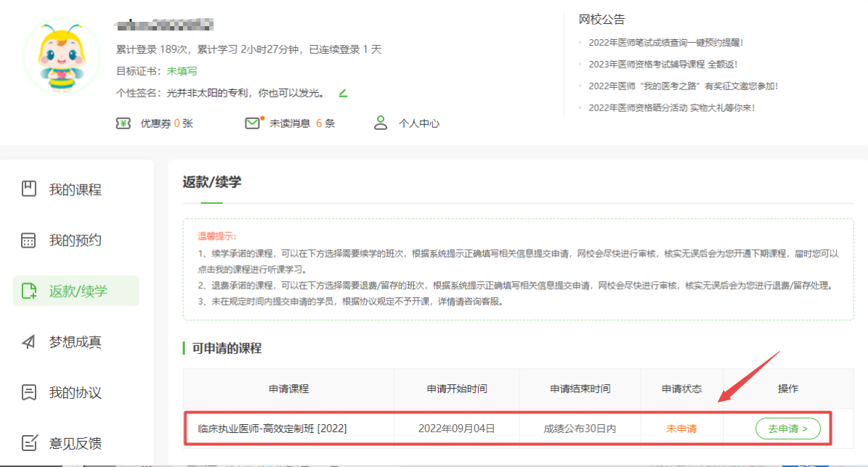Click the person icon for 个人中心
The height and width of the screenshot is (467, 868).
click(x=381, y=123)
